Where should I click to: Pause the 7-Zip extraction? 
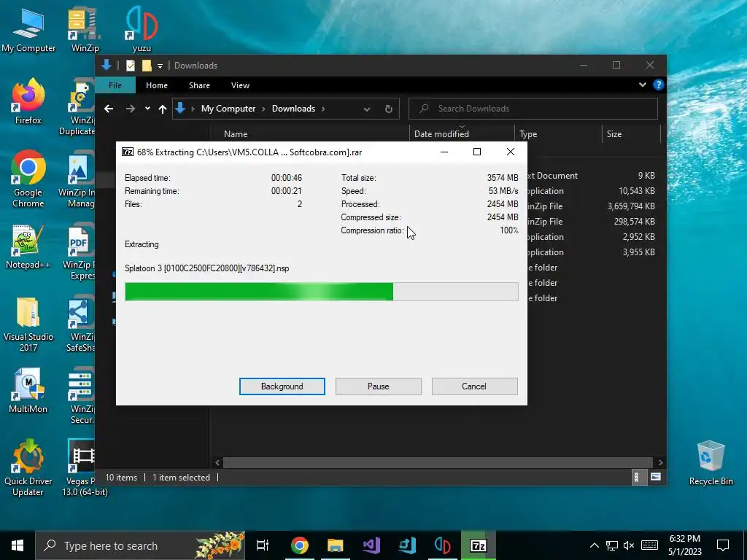(x=379, y=386)
